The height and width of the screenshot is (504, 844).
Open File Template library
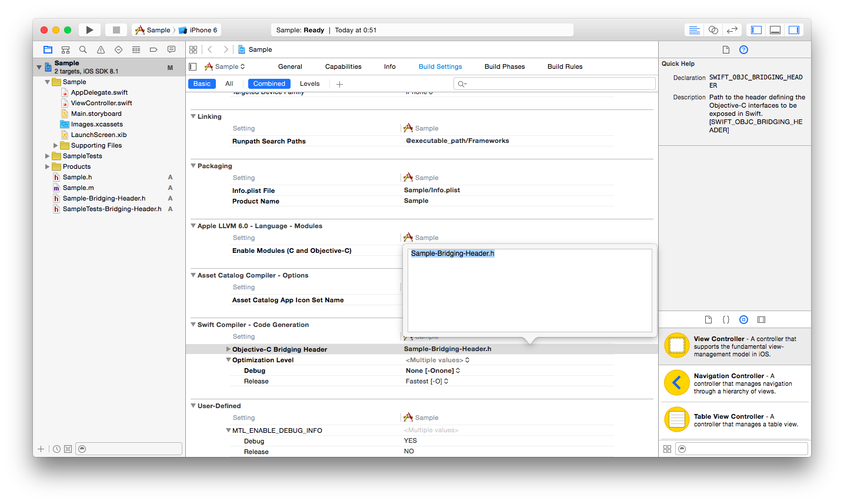tap(708, 320)
